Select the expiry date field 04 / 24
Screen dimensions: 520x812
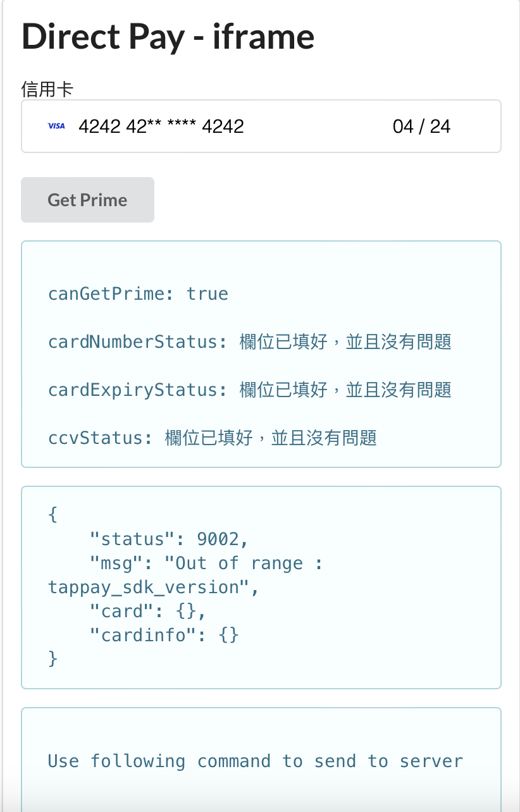[x=421, y=126]
